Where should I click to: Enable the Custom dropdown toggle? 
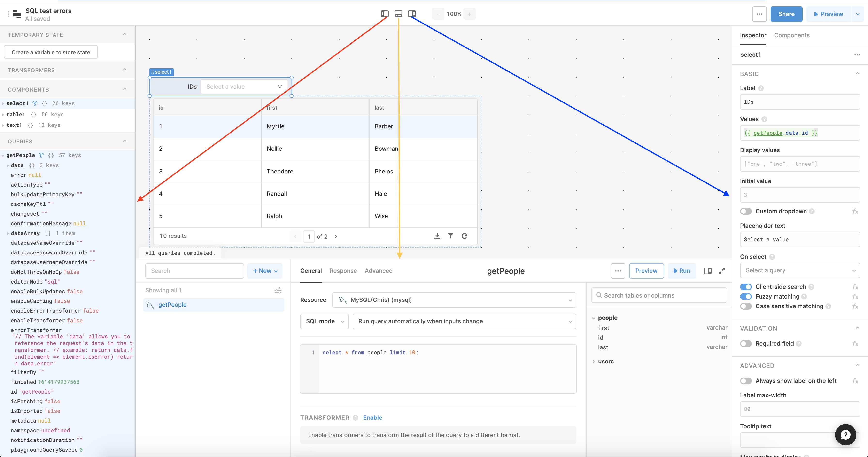[x=746, y=211]
